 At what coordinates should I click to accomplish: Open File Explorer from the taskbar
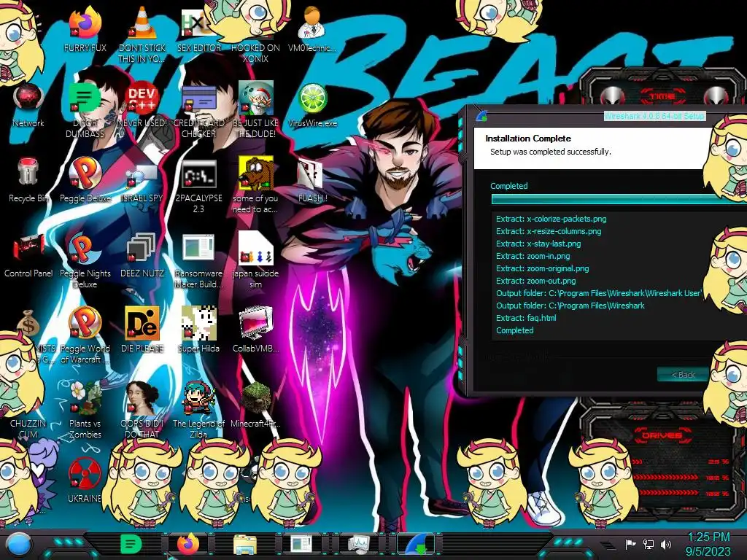pos(245,544)
